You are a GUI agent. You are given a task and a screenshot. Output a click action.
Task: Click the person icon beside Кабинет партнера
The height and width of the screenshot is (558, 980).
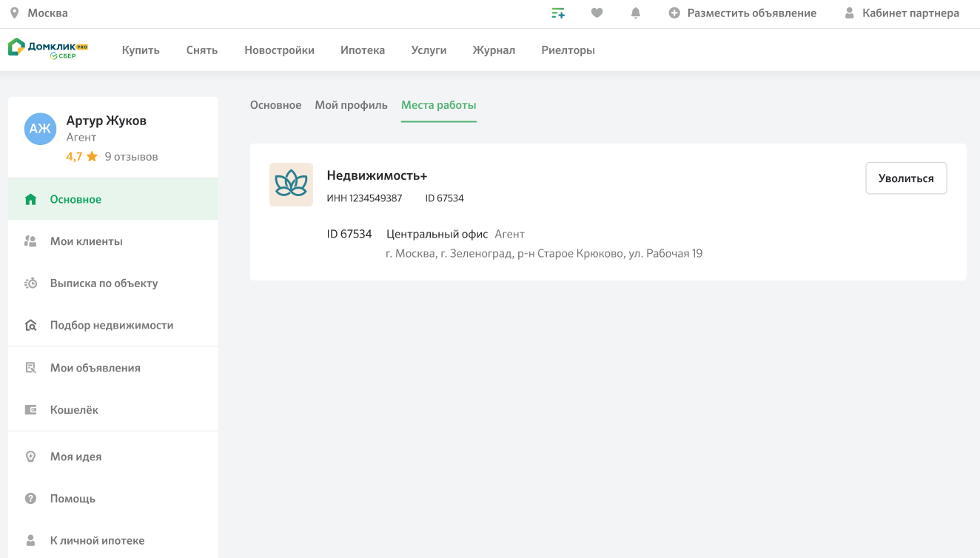850,13
